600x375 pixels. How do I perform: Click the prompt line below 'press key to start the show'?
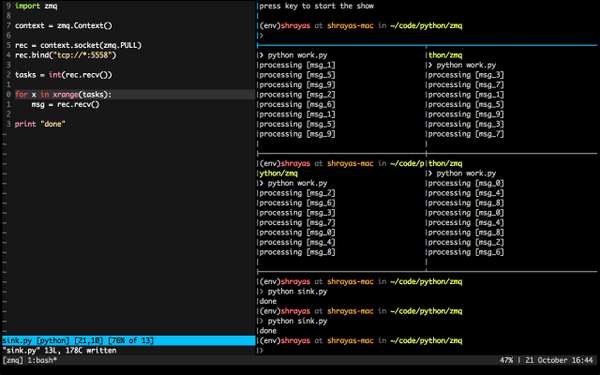tap(361, 26)
